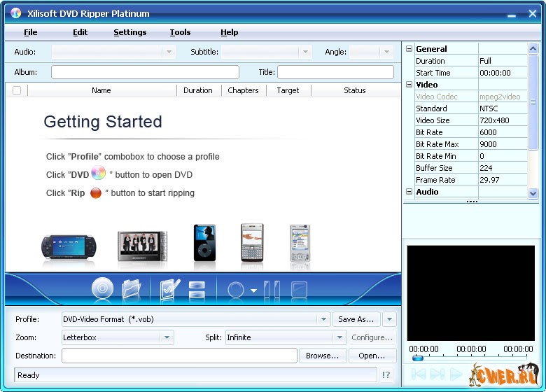Open the Split Infinite dropdown
This screenshot has height=392, width=546.
point(339,337)
